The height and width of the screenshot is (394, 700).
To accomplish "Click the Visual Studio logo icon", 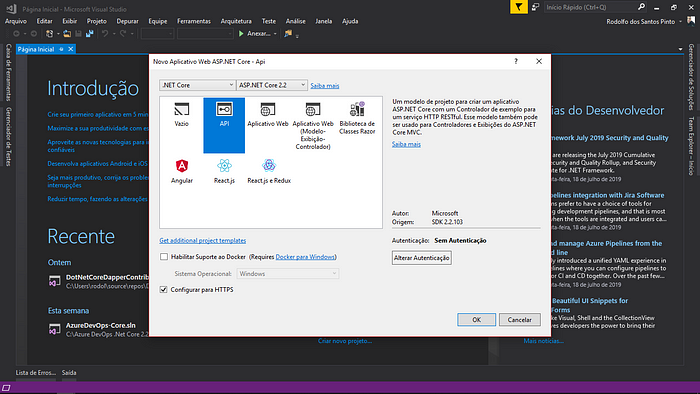I will pos(12,8).
